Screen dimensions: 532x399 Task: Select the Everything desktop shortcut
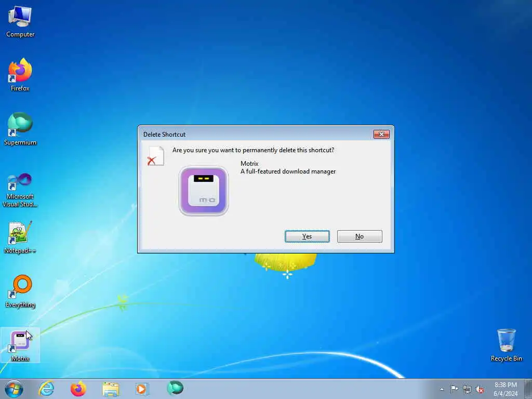click(x=20, y=291)
